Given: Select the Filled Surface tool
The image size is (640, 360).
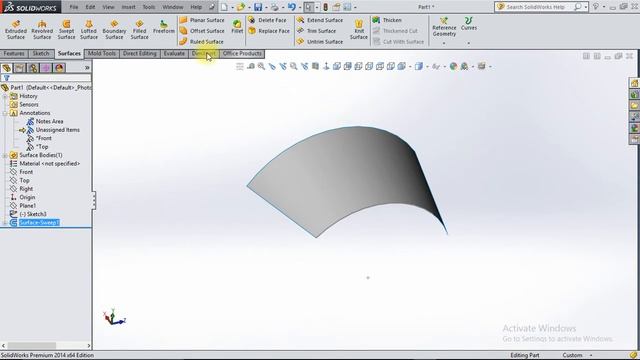Looking at the screenshot, I should click(x=139, y=30).
